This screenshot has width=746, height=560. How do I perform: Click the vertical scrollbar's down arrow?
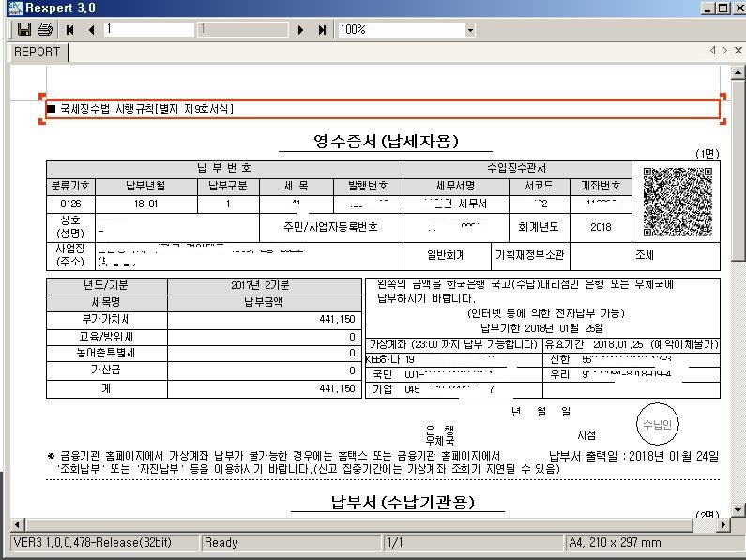738,508
